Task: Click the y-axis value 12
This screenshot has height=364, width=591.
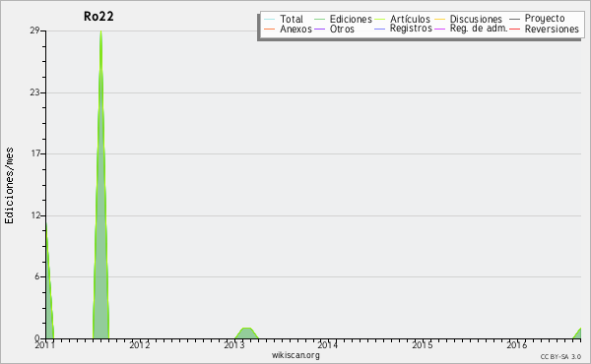Action: coord(35,215)
